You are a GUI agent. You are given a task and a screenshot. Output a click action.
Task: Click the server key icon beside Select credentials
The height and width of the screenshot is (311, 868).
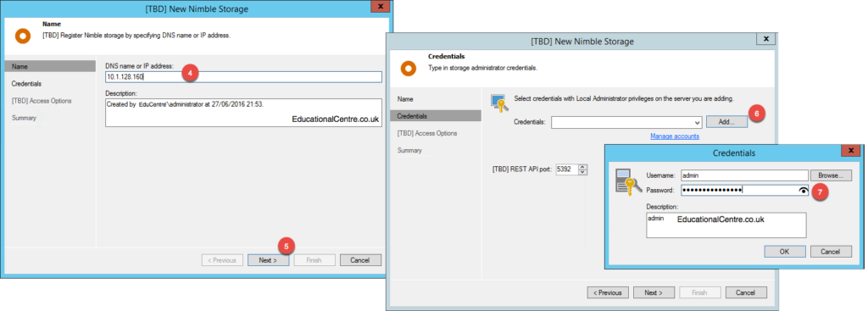(x=499, y=103)
